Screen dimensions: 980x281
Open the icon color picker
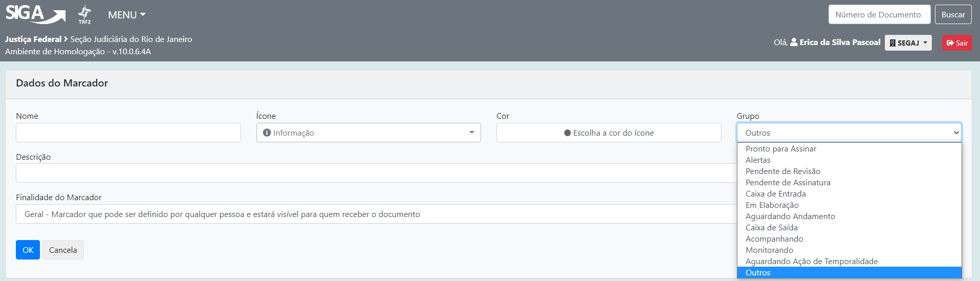coord(608,133)
